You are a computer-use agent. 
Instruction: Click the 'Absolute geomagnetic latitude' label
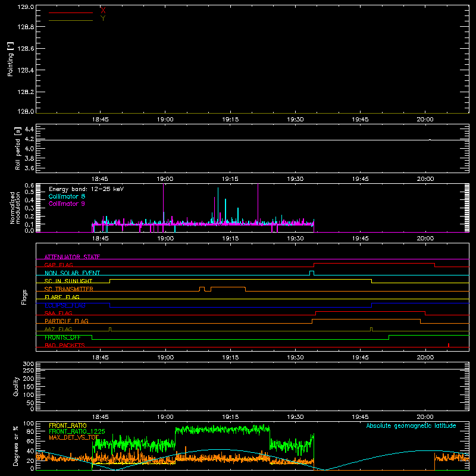pos(411,425)
